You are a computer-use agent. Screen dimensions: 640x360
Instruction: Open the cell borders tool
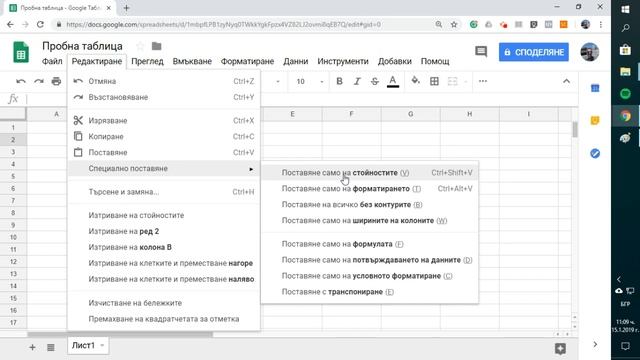(x=434, y=81)
